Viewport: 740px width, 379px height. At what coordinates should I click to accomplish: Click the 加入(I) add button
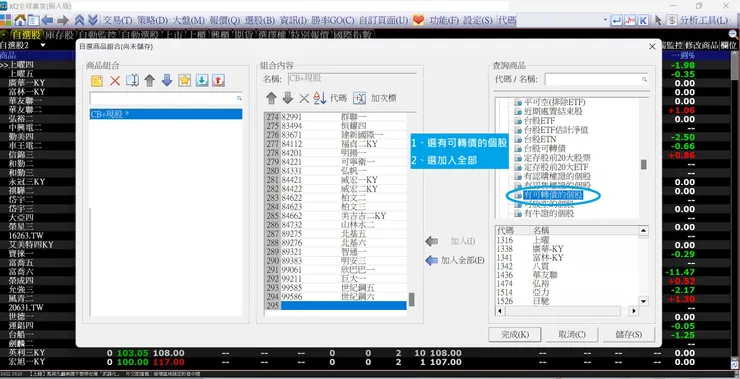(x=450, y=241)
